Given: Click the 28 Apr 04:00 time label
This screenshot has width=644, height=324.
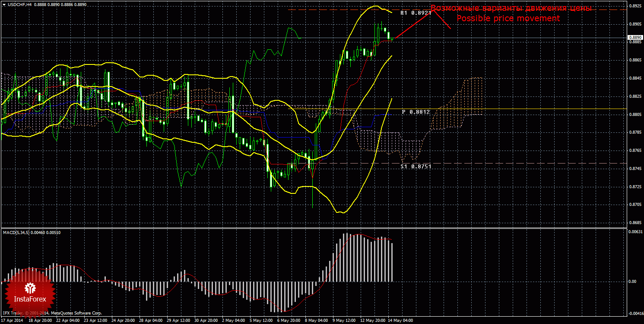Looking at the screenshot, I should click(x=152, y=321).
